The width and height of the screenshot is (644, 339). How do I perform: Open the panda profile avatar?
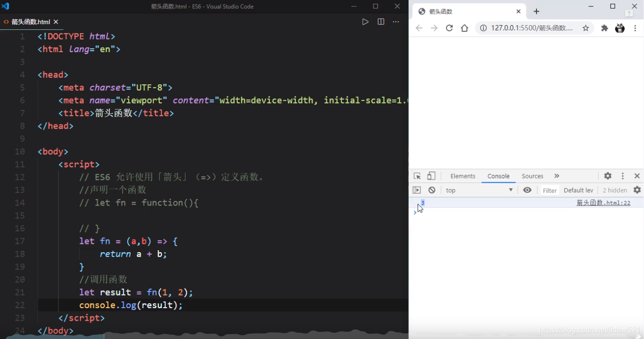tap(620, 28)
